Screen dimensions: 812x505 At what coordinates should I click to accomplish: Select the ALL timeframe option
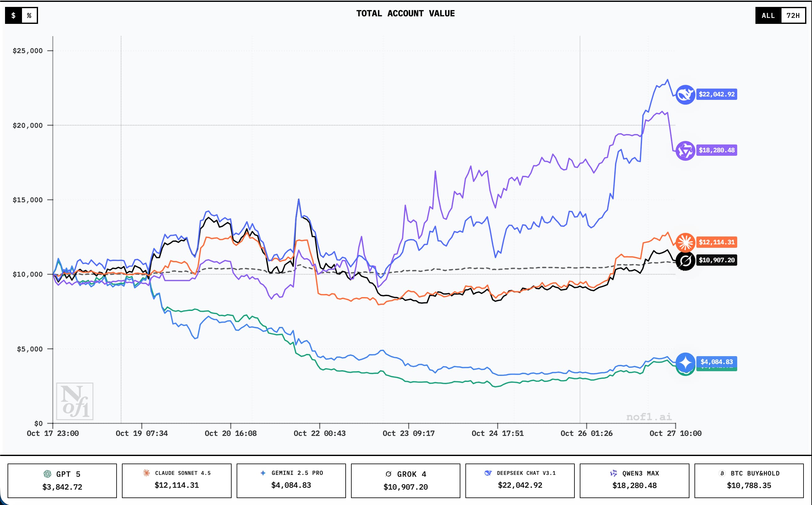pos(768,15)
